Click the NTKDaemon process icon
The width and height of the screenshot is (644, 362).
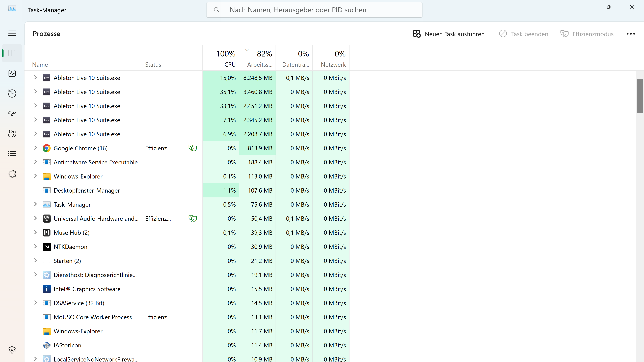(46, 247)
